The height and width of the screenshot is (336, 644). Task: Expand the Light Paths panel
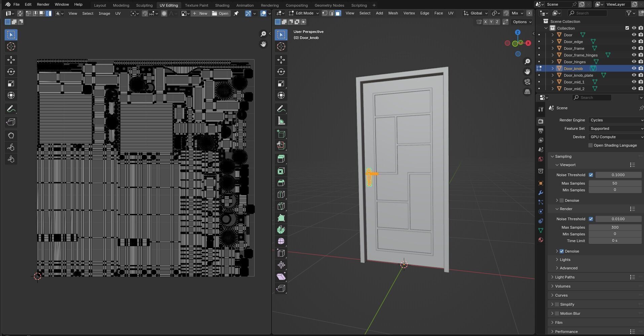pos(565,277)
